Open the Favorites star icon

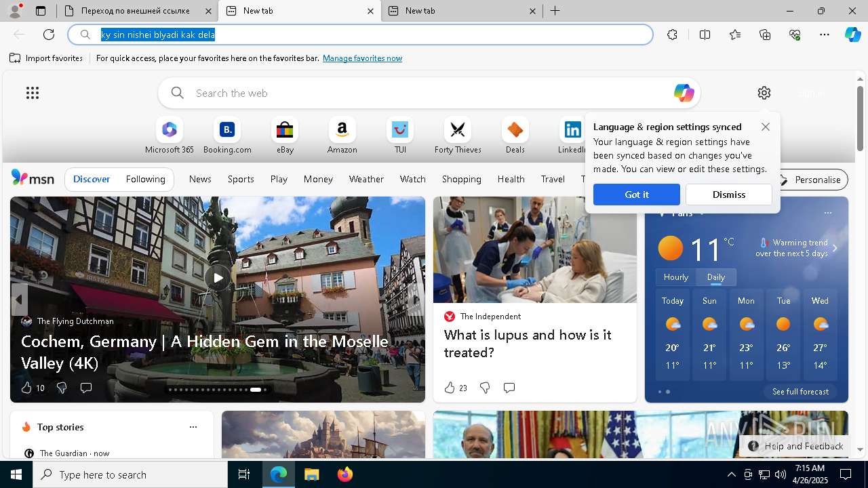point(735,35)
